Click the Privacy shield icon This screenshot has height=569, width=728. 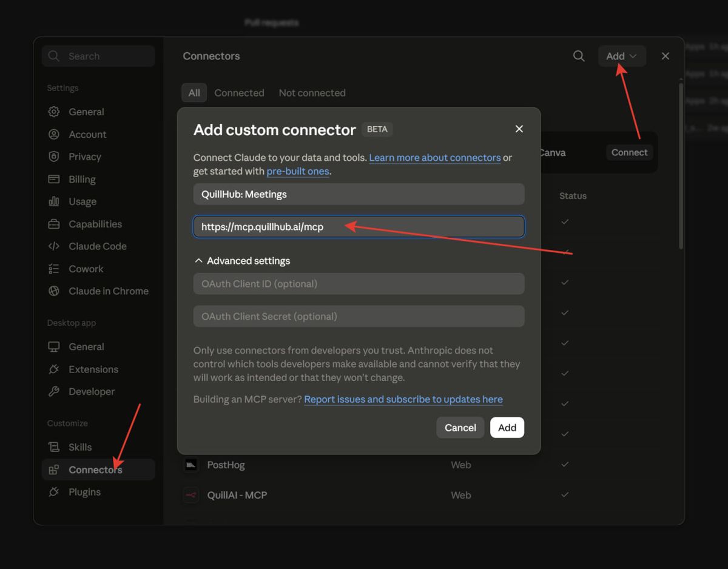pyautogui.click(x=54, y=157)
